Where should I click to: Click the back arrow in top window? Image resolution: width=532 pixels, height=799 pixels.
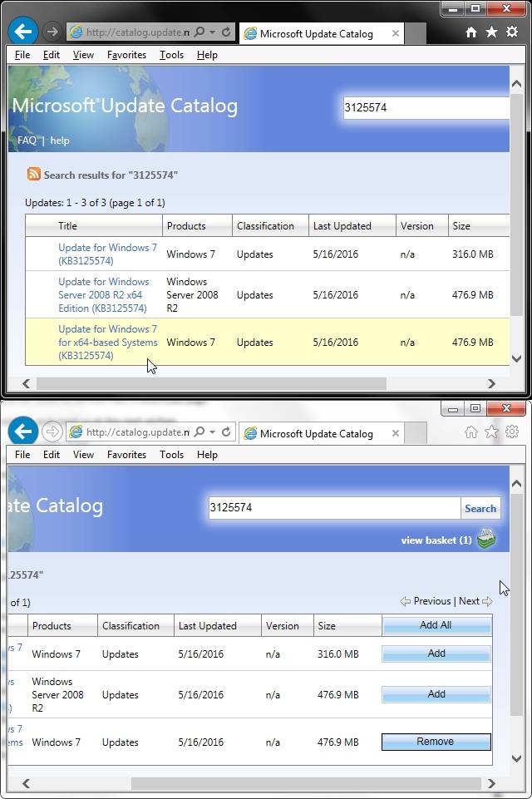pyautogui.click(x=23, y=32)
